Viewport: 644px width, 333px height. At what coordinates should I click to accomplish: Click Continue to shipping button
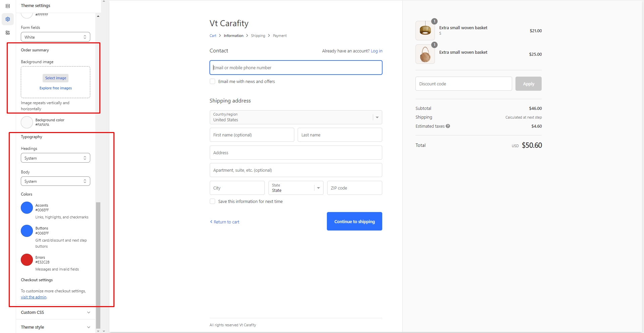354,221
